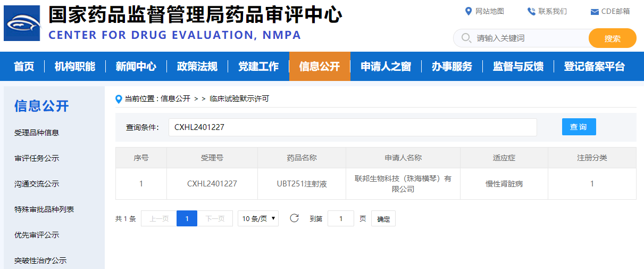Open the 10条/页 page size dropdown

click(x=258, y=218)
